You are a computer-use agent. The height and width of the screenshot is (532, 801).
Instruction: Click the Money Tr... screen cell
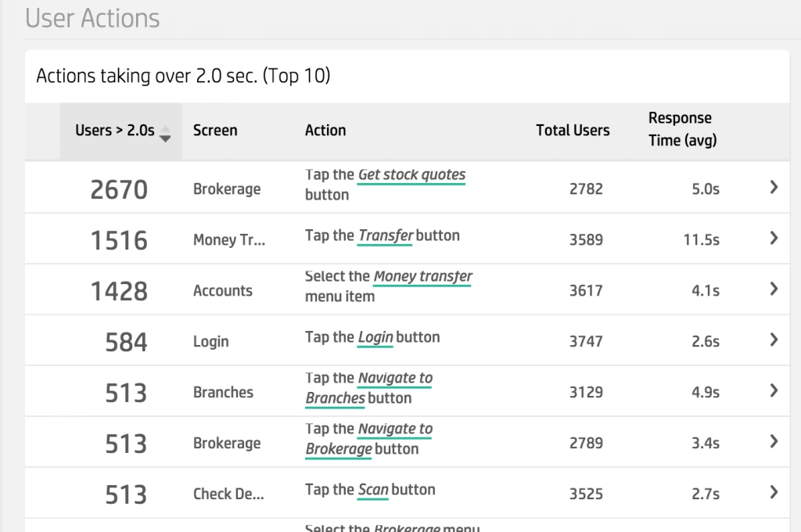(x=229, y=239)
